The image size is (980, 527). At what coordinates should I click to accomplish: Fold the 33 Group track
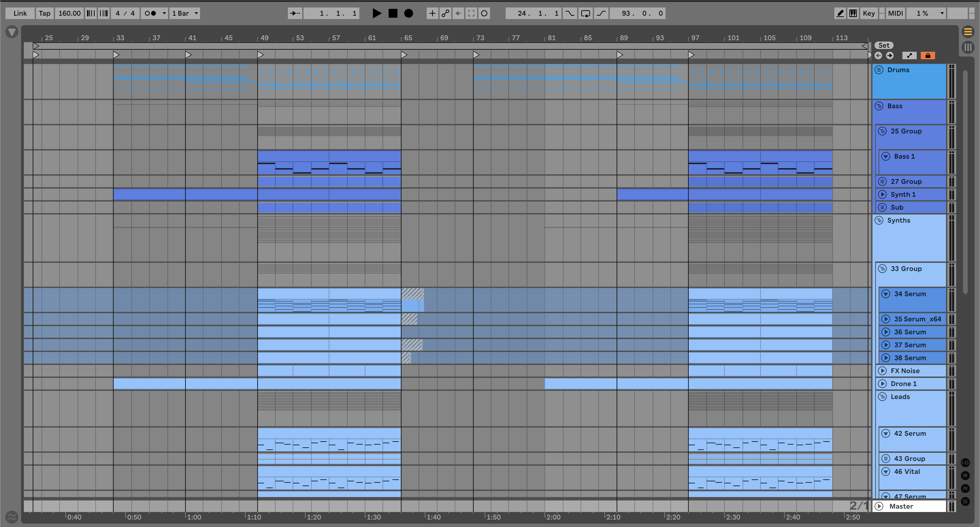[882, 269]
